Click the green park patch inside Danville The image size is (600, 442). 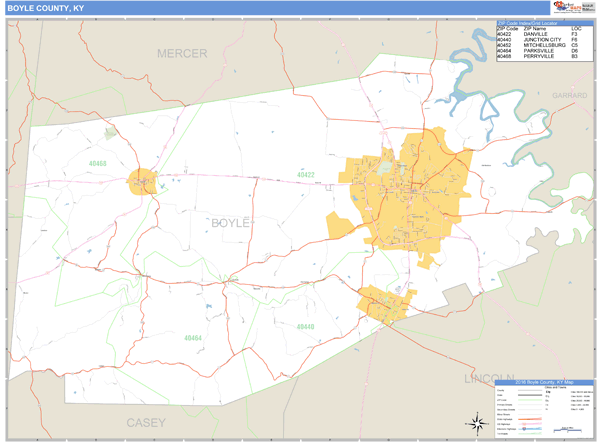[x=385, y=168]
